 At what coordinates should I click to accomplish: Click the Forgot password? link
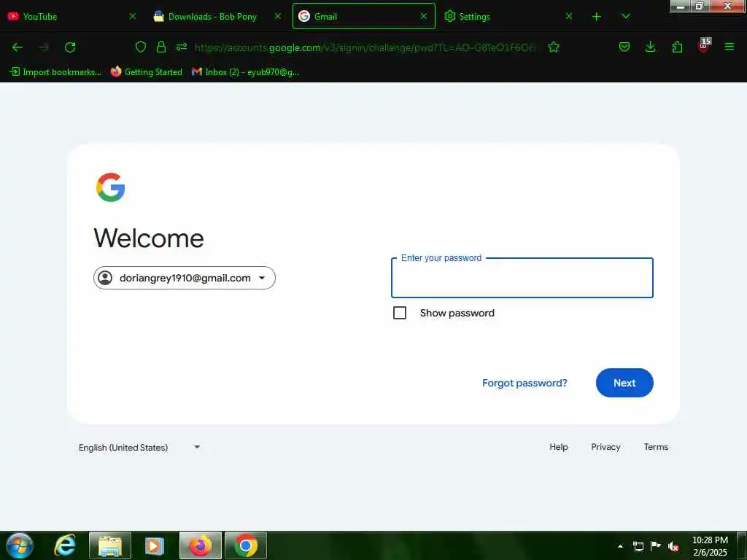pyautogui.click(x=525, y=383)
